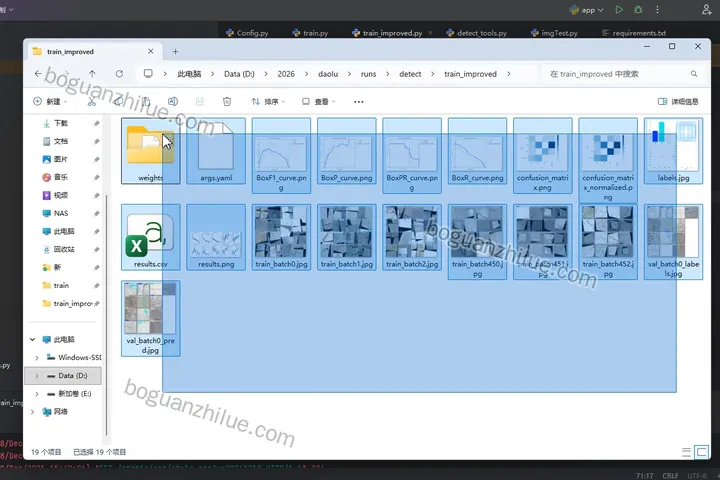The width and height of the screenshot is (720, 480).
Task: Click the Share icon in toolbar
Action: click(x=200, y=102)
